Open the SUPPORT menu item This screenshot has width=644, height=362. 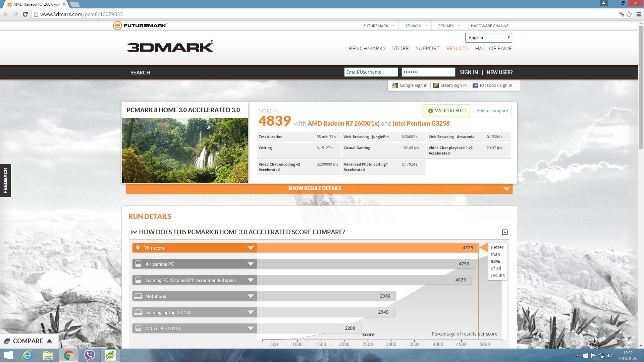pyautogui.click(x=427, y=49)
